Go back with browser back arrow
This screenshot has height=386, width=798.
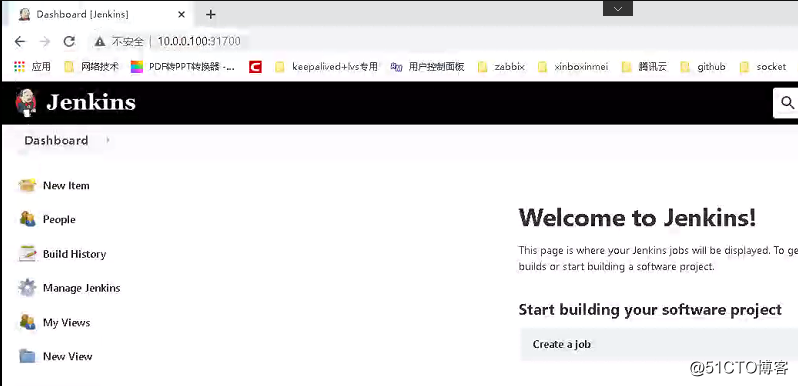point(20,41)
